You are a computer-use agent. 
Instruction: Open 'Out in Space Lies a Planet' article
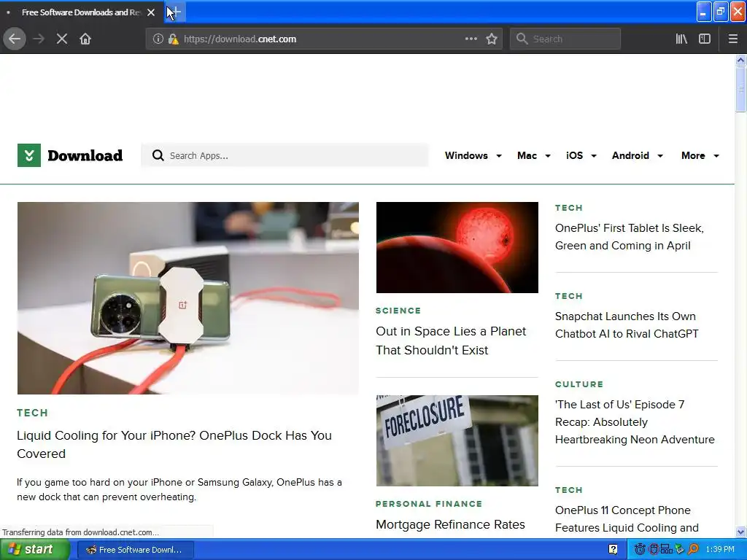click(451, 341)
